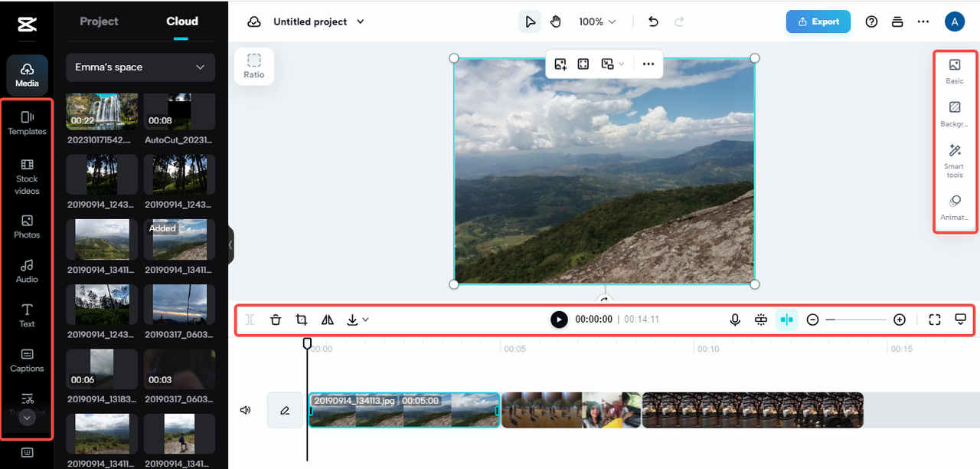
Task: Toggle the timeline snapping magnet icon
Action: [760, 320]
